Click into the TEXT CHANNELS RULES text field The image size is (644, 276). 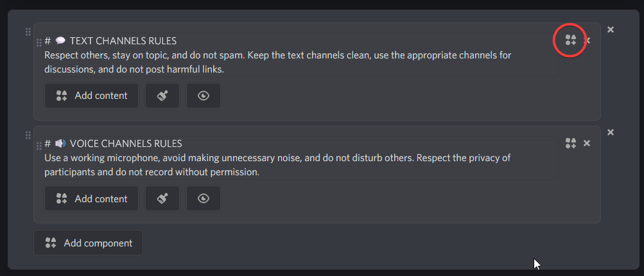coord(301,55)
